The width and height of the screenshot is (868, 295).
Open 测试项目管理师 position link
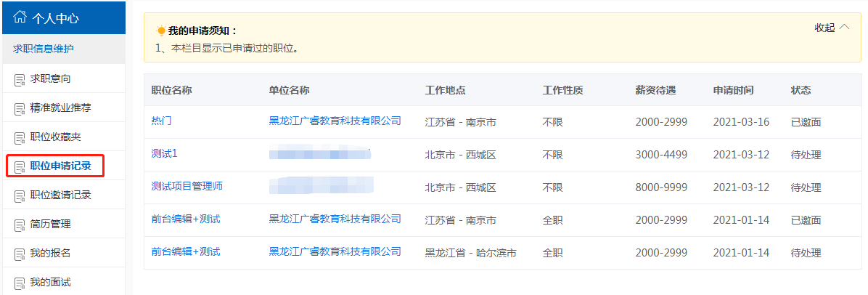coord(187,187)
